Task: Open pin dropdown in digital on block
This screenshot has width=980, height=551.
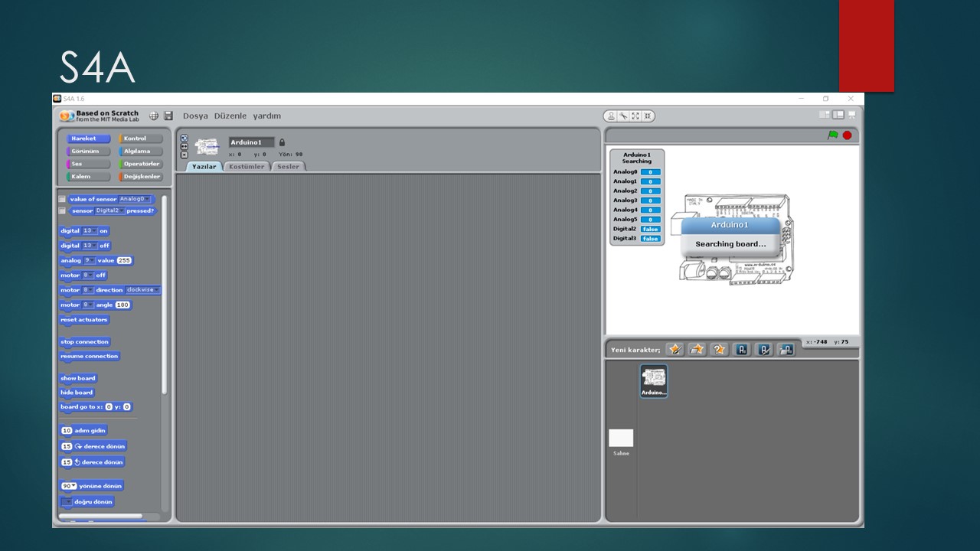Action: [90, 230]
